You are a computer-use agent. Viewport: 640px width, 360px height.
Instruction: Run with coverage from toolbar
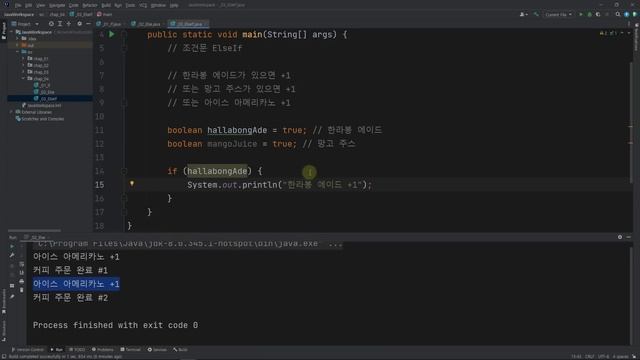tap(598, 14)
